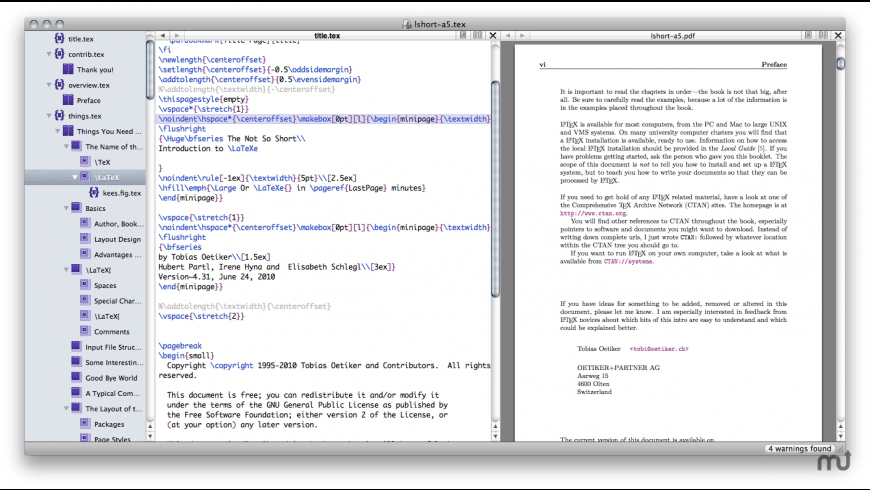
Task: Collapse the overview.tex tree node
Action: point(49,85)
